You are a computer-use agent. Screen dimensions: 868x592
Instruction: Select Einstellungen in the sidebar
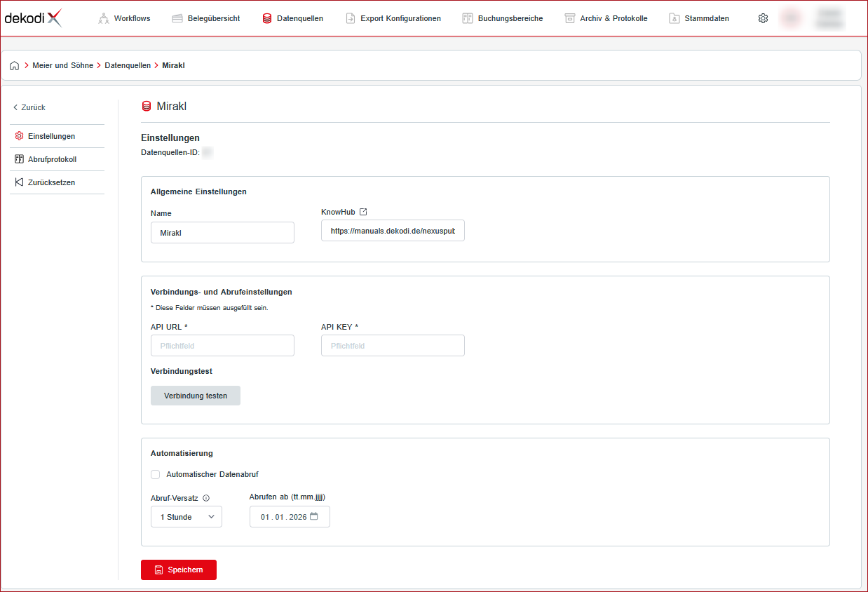[x=57, y=136]
